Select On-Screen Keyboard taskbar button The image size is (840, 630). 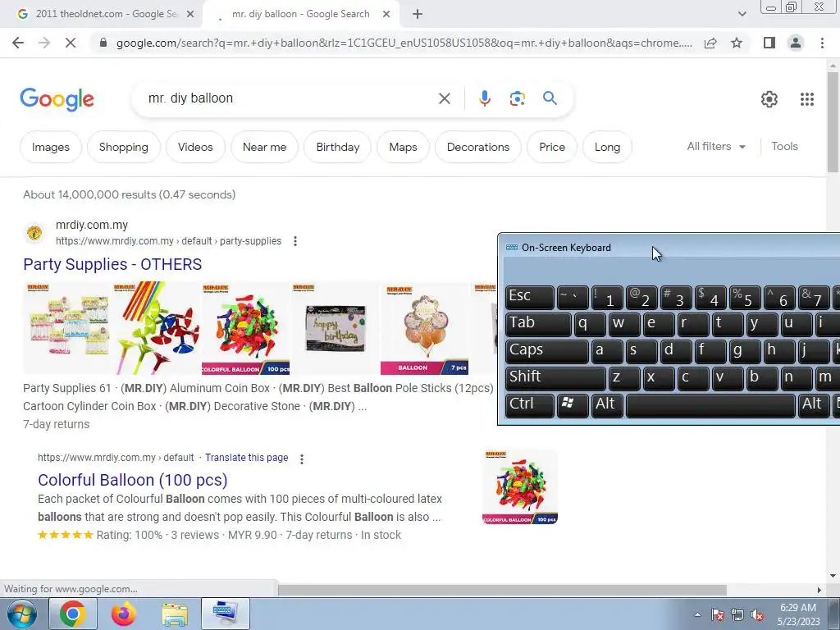(225, 614)
